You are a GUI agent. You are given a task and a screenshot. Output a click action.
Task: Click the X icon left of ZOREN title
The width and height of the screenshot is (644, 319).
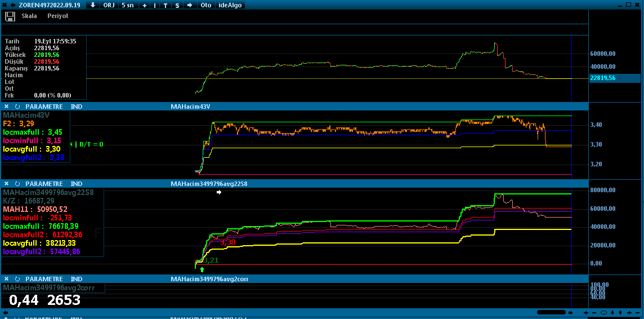pos(5,5)
